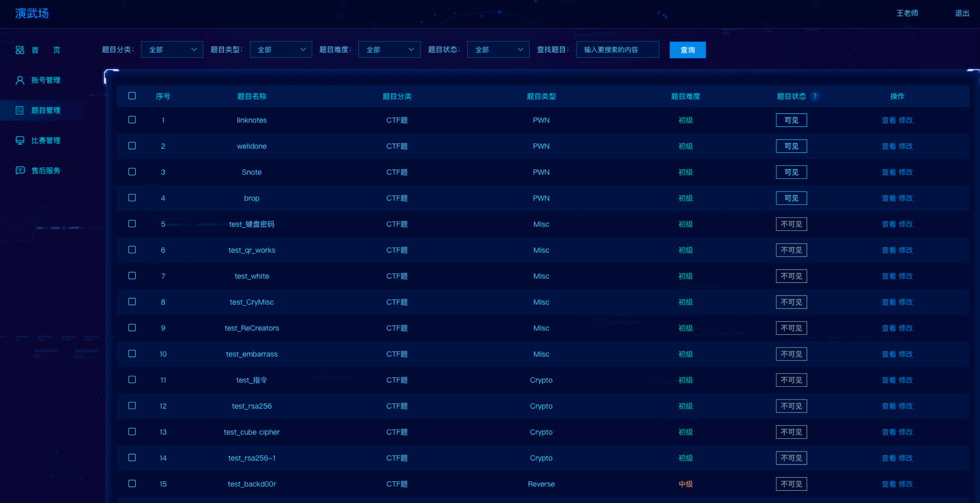Open the 题目状态 filter dropdown

[x=497, y=49]
